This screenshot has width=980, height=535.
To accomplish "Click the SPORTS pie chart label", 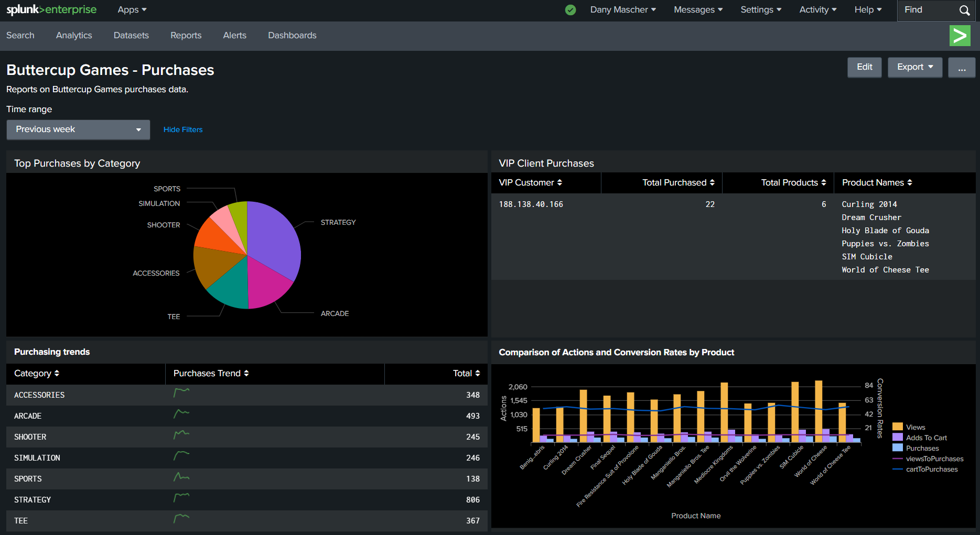I will (x=167, y=189).
